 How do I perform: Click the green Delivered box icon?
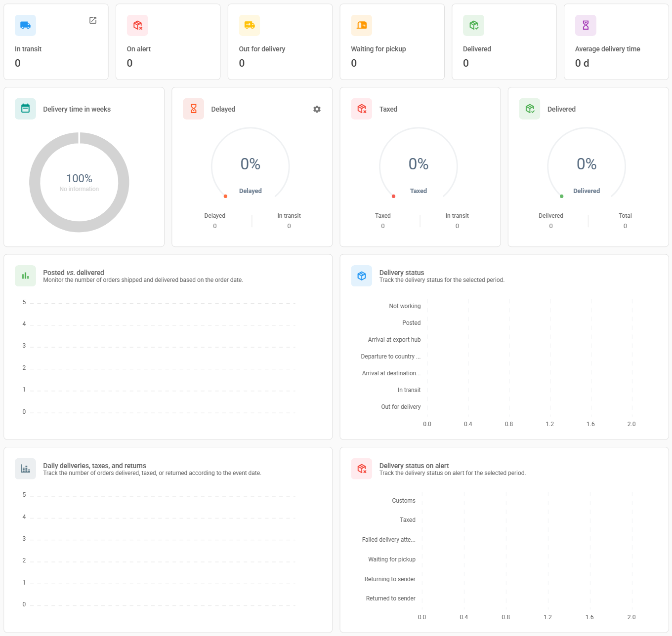click(x=473, y=25)
